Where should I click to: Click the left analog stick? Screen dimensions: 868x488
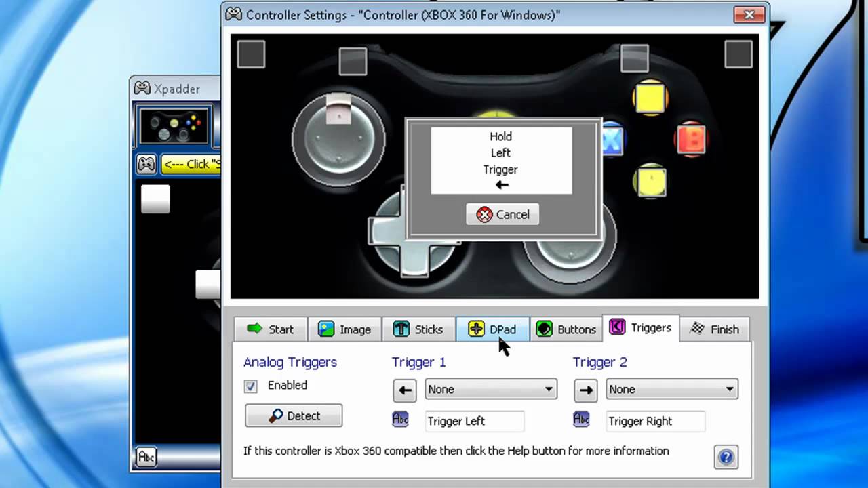point(339,140)
